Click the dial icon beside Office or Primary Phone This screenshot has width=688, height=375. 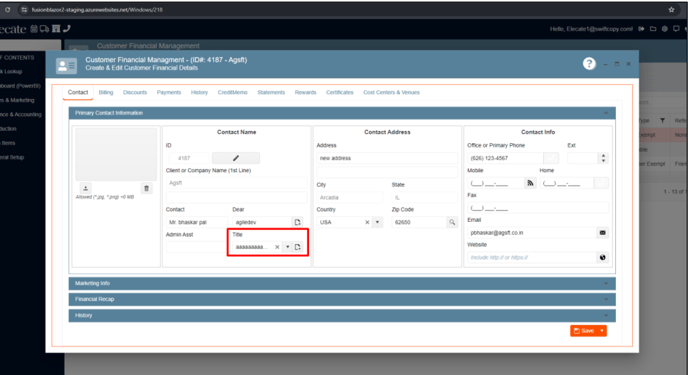[551, 158]
